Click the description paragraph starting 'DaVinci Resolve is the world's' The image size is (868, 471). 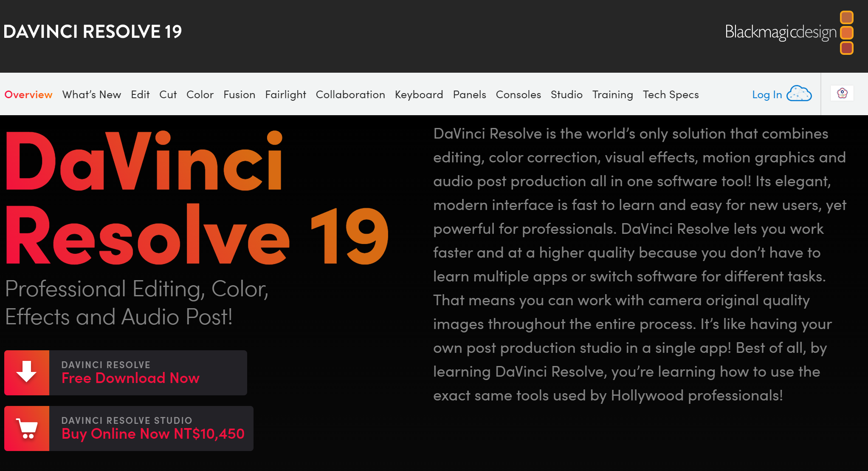(640, 264)
